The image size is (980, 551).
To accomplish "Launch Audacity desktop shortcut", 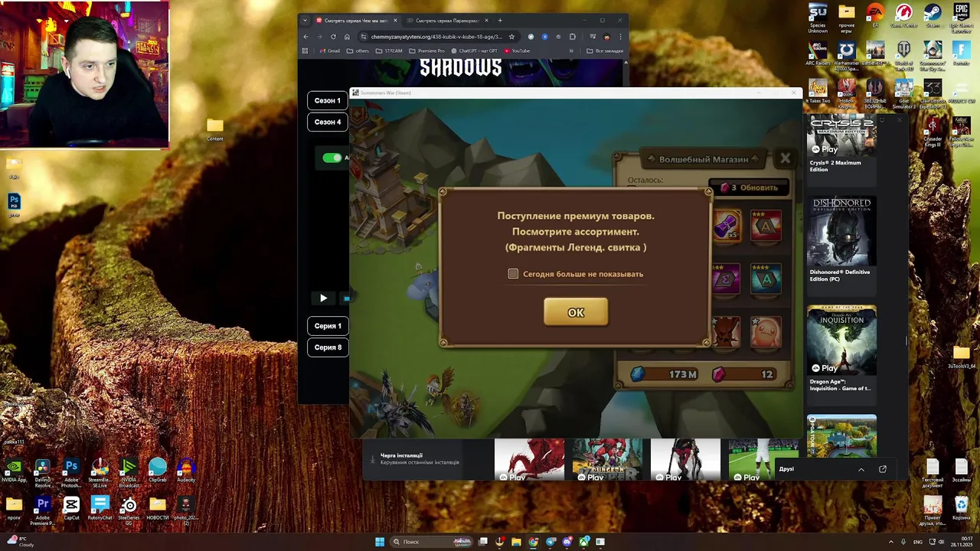I will [x=186, y=470].
